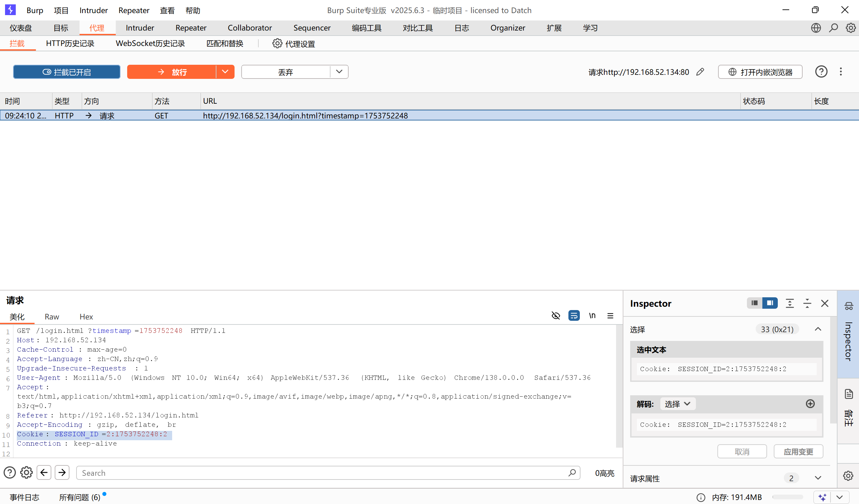Screen dimensions: 859x504
Task: Collapse the Selection section chevron
Action: pyautogui.click(x=818, y=329)
